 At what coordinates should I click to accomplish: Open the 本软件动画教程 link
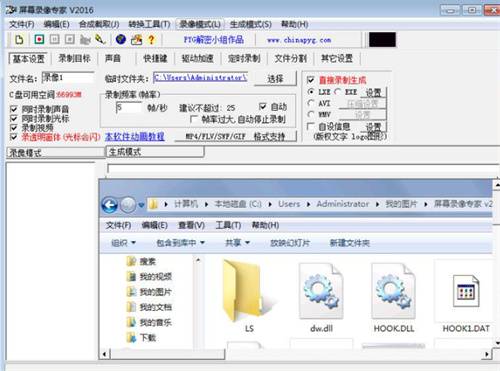pyautogui.click(x=135, y=137)
